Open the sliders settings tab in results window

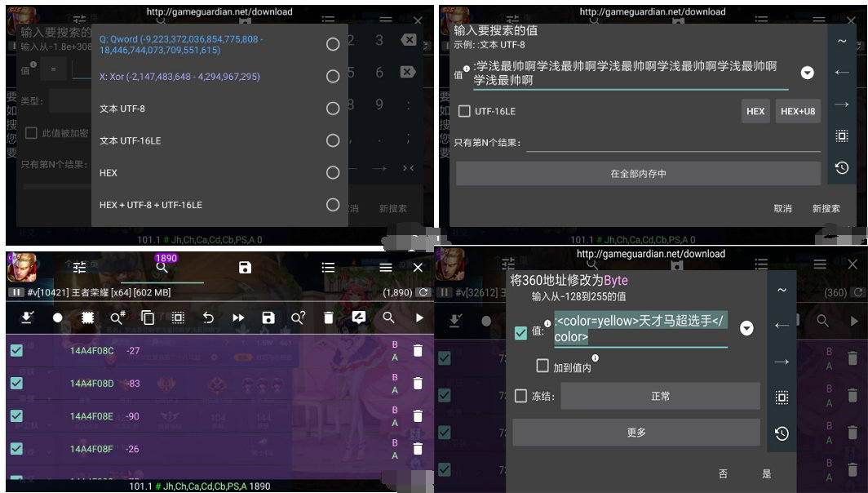pyautogui.click(x=80, y=268)
